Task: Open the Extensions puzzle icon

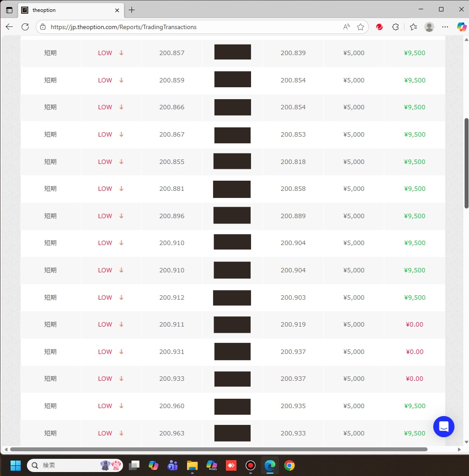Action: pyautogui.click(x=395, y=27)
